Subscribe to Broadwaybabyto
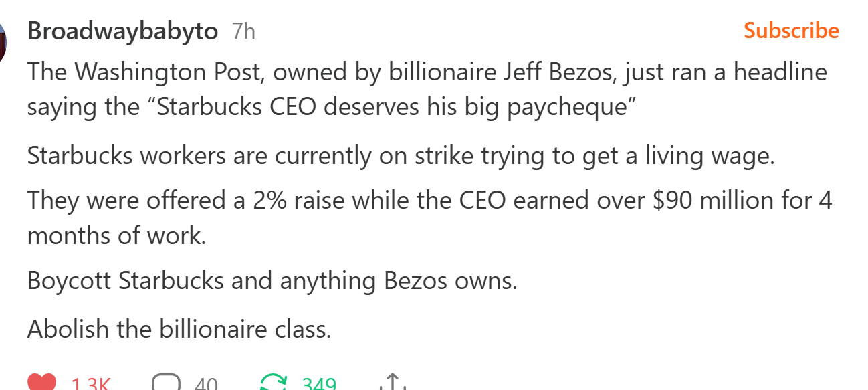The width and height of the screenshot is (868, 390). point(791,31)
